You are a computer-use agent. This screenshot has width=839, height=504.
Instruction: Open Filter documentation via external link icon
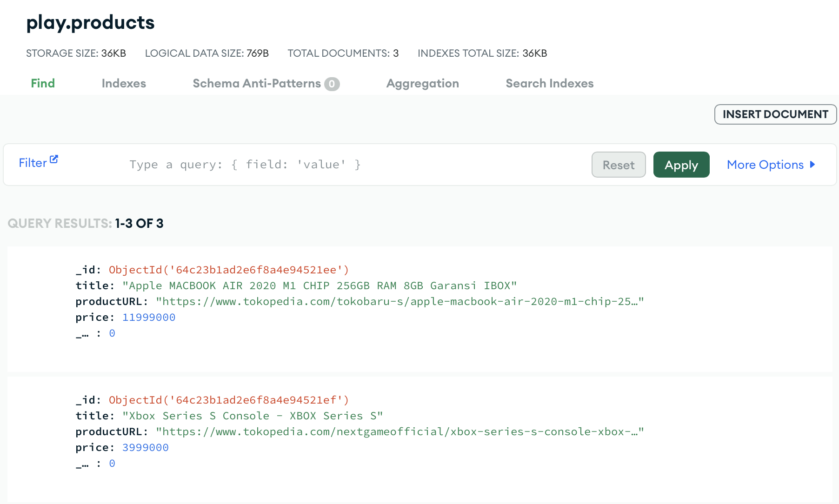pyautogui.click(x=54, y=159)
